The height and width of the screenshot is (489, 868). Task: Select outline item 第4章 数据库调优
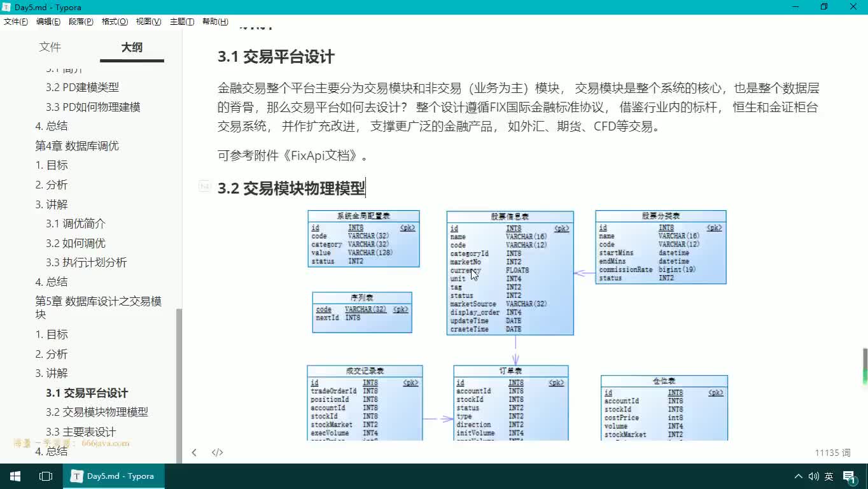point(77,146)
